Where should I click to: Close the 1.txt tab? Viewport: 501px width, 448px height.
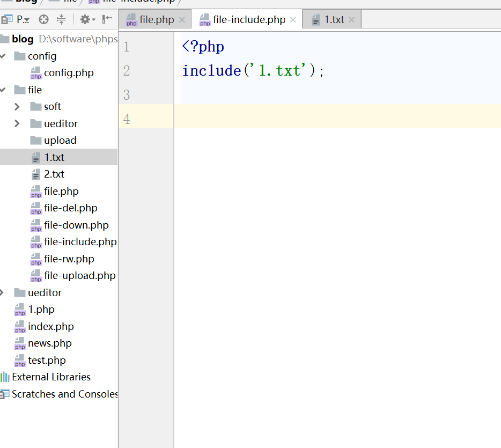pyautogui.click(x=351, y=20)
